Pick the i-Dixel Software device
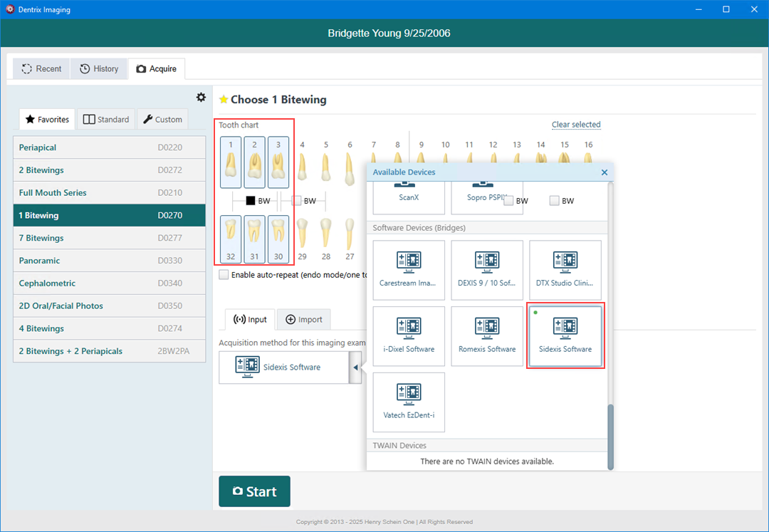This screenshot has width=769, height=532. tap(409, 335)
